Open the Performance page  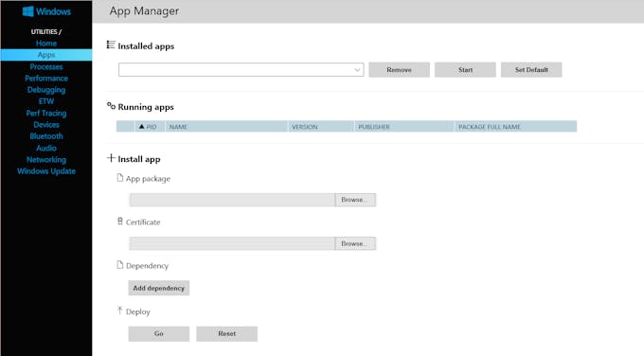pyautogui.click(x=46, y=78)
